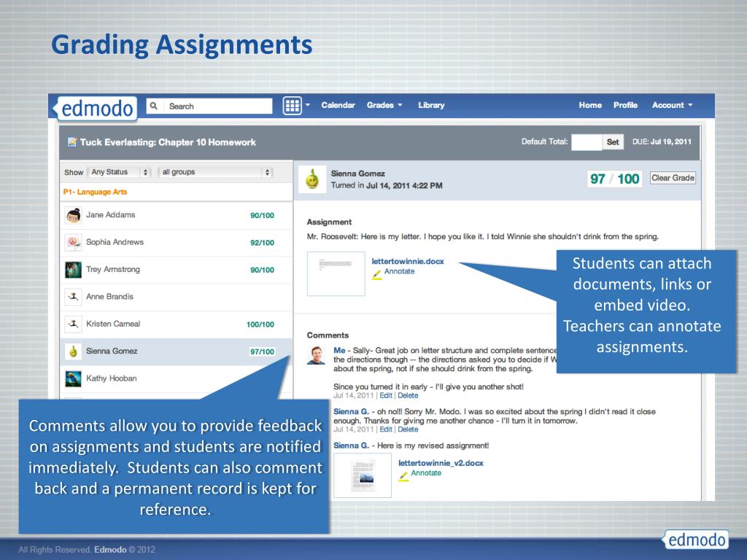Click Jane Addams avatar
747x560 pixels.
click(73, 215)
